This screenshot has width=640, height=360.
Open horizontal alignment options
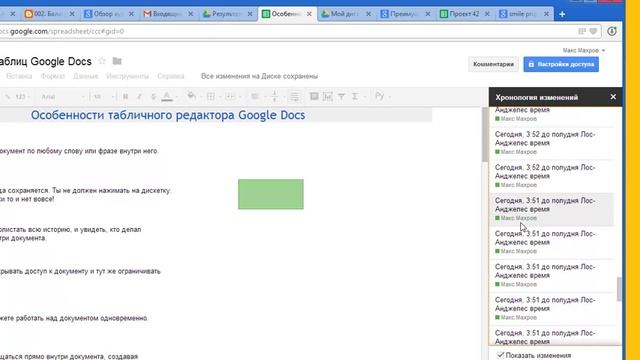(255, 97)
